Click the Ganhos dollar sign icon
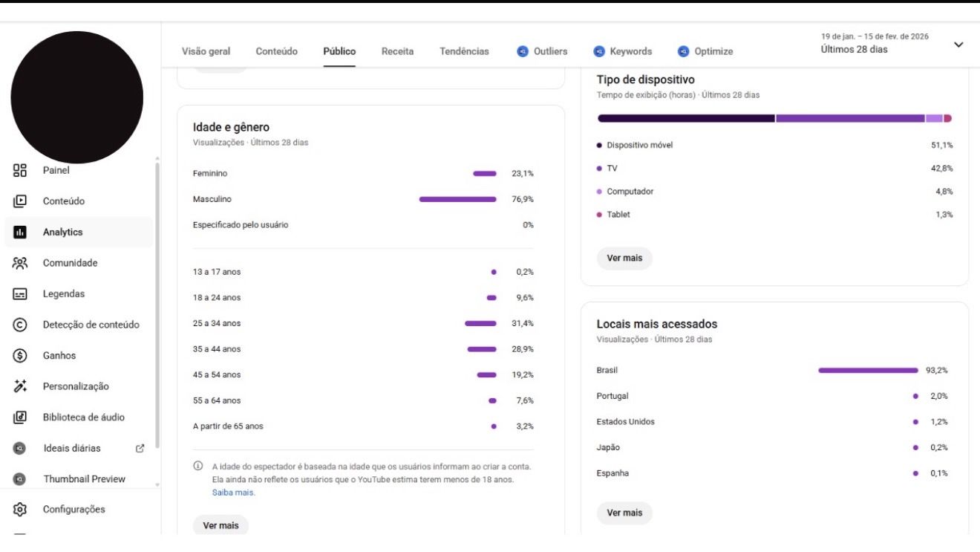Screen dimensions: 980x552 20,355
